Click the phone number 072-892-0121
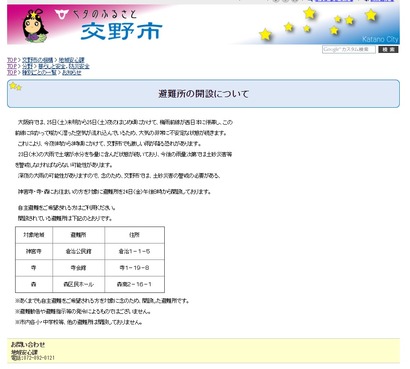The image size is (410, 369). (38, 358)
